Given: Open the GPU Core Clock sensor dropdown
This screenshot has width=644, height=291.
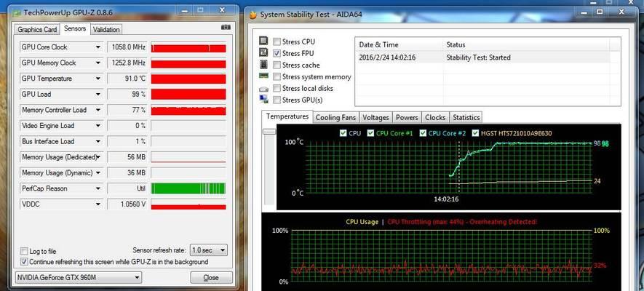Looking at the screenshot, I should click(98, 47).
